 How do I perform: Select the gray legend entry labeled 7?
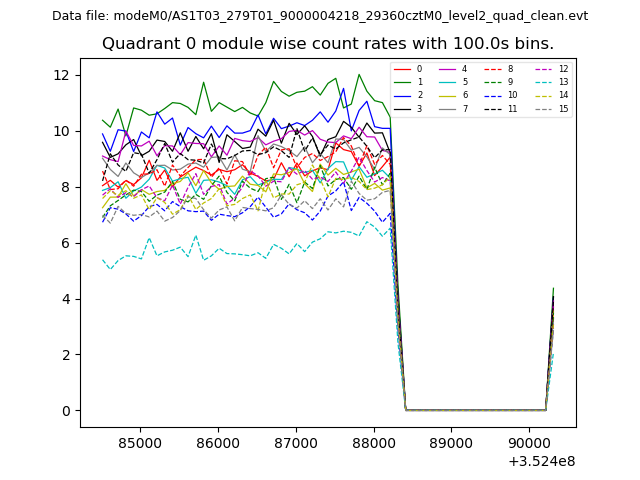tap(447, 108)
